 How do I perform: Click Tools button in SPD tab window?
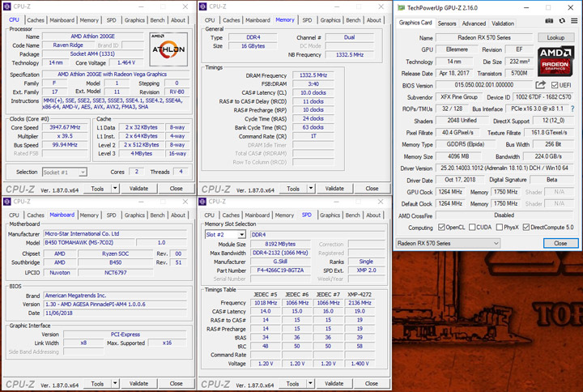pyautogui.click(x=292, y=383)
